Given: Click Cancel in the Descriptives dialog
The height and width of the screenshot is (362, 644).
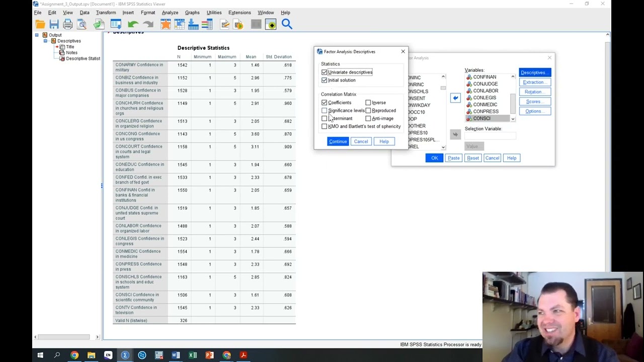Looking at the screenshot, I should pos(361,142).
